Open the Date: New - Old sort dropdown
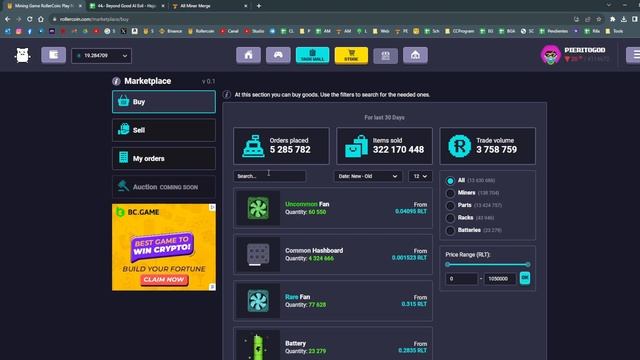Image resolution: width=640 pixels, height=360 pixels. (368, 176)
